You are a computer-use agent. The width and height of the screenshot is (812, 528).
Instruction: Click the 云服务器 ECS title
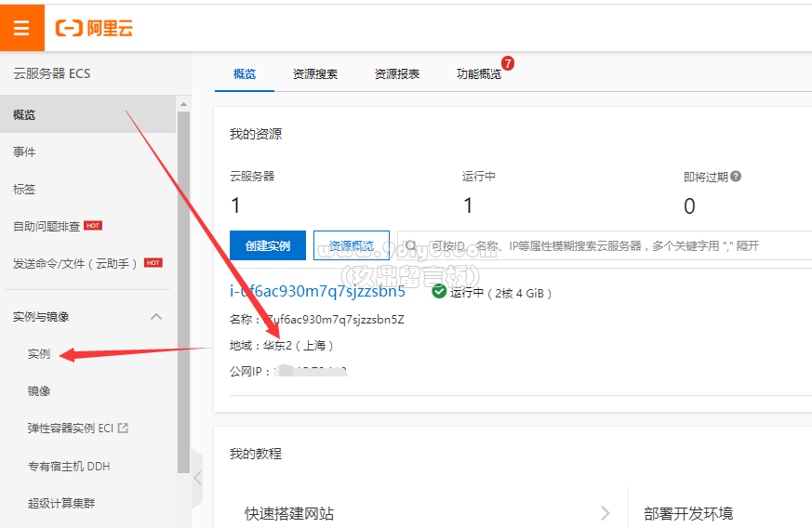click(x=52, y=73)
